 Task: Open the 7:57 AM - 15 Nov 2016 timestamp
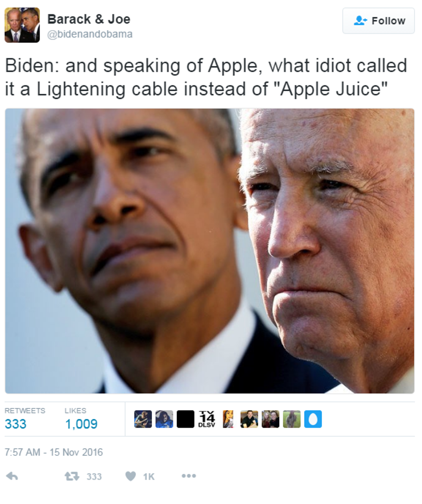54,452
